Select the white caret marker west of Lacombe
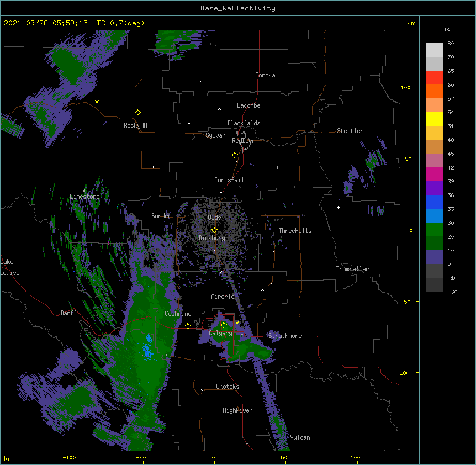This screenshot has height=465, width=476. click(x=219, y=109)
